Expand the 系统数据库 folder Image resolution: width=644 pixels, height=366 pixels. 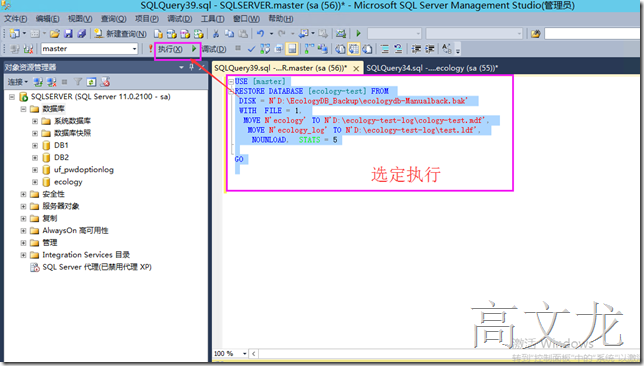tap(35, 121)
